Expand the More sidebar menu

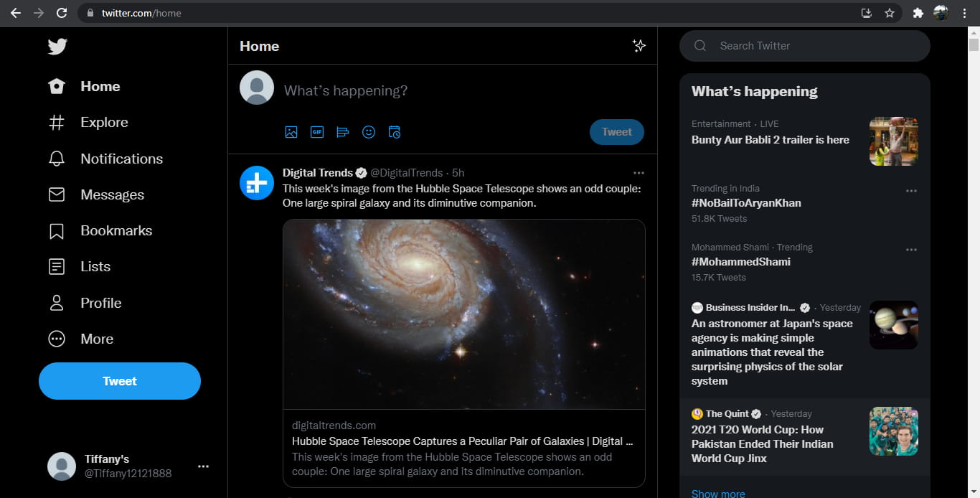point(80,339)
